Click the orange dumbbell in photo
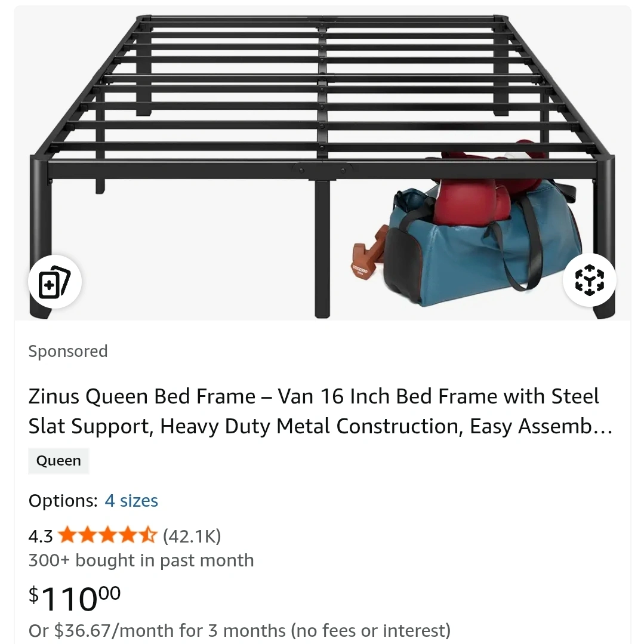 click(368, 254)
